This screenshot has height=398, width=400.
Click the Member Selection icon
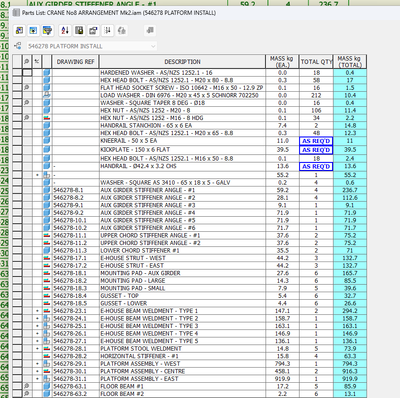(x=150, y=31)
